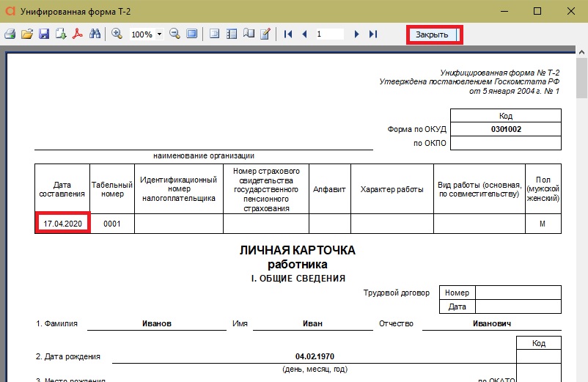
Task: Save the report with the diskette icon
Action: (44, 34)
